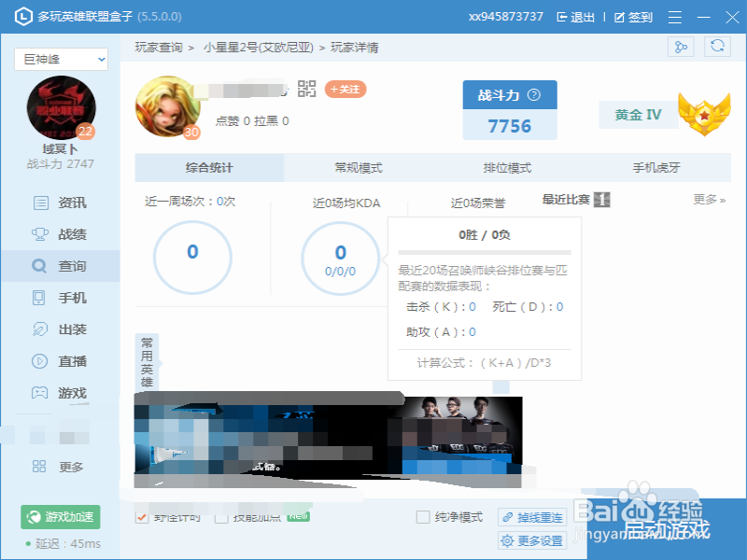
Task: Click the 最近比赛 number 1 icon
Action: coord(601,200)
